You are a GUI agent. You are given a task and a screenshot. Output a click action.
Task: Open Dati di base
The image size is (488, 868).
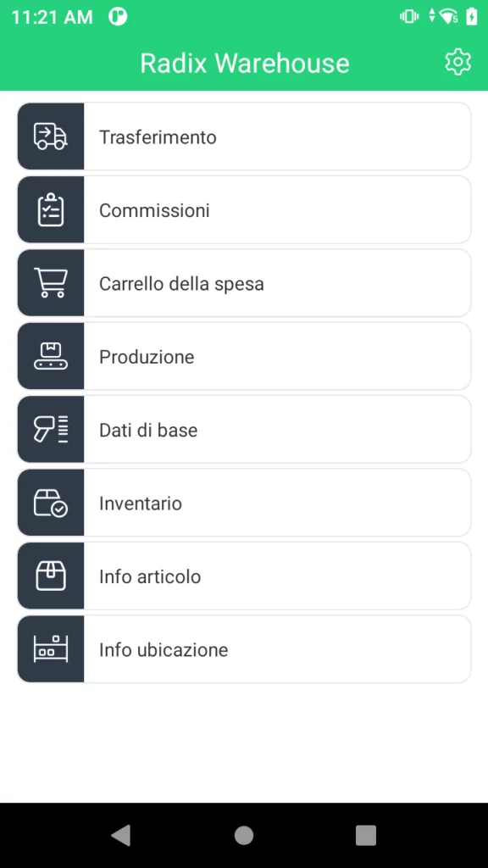coord(244,430)
